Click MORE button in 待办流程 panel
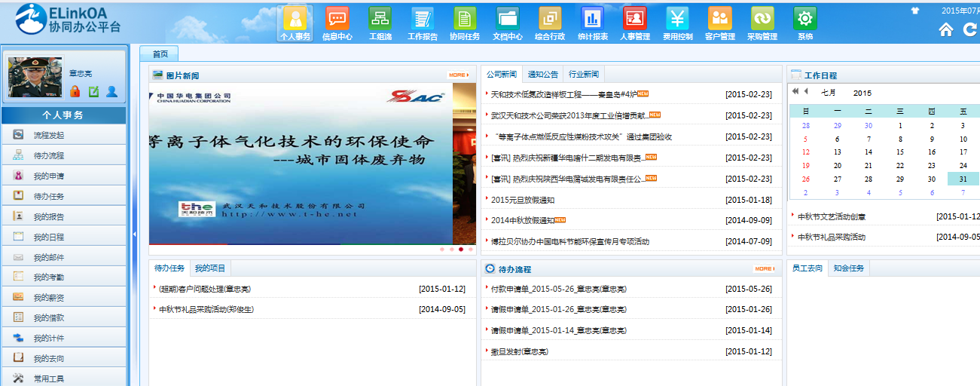This screenshot has height=386, width=980. tap(763, 268)
